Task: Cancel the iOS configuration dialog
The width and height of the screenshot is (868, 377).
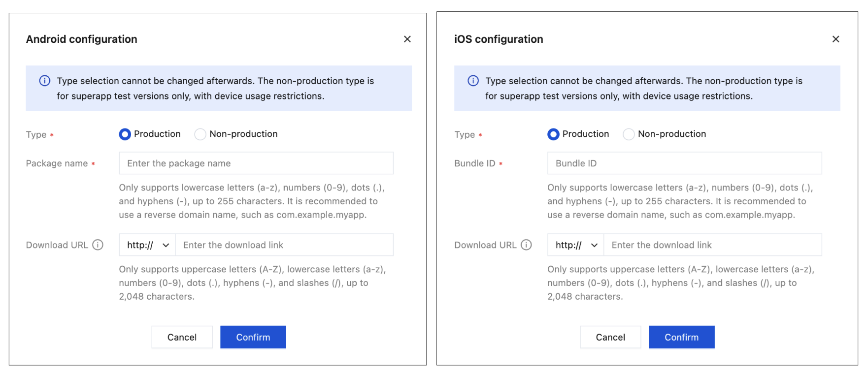Action: (x=610, y=337)
